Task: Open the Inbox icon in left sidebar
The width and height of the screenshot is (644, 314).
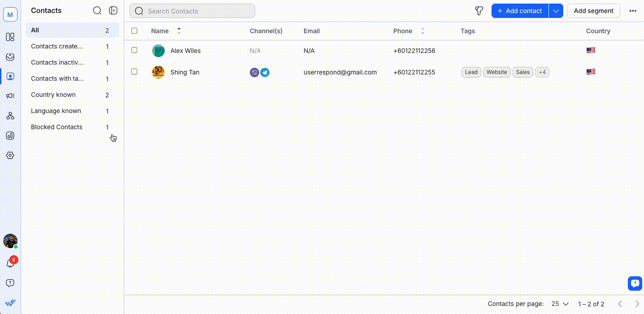Action: click(x=10, y=57)
